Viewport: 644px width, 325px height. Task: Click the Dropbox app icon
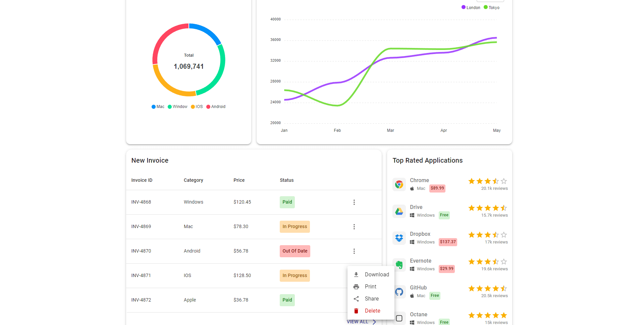(x=399, y=238)
